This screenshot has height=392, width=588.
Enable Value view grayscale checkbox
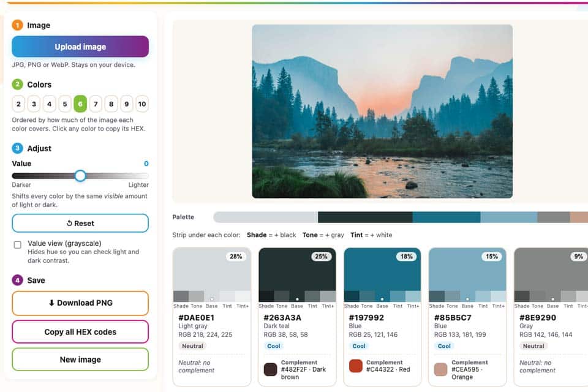point(17,245)
